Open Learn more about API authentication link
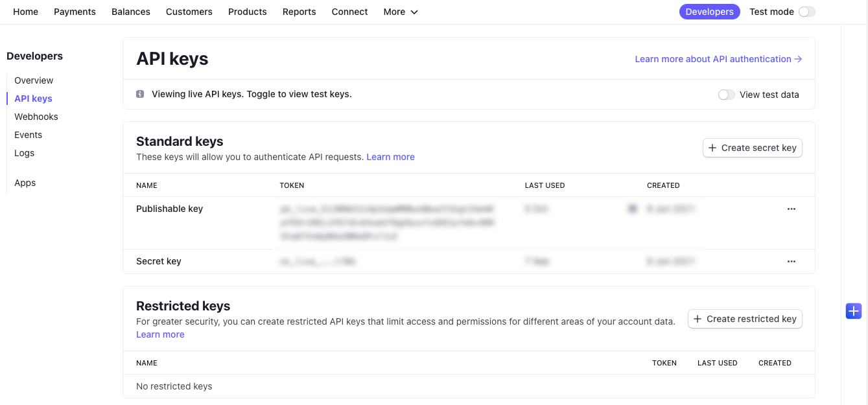Viewport: 868px width, 405px height. coord(718,59)
